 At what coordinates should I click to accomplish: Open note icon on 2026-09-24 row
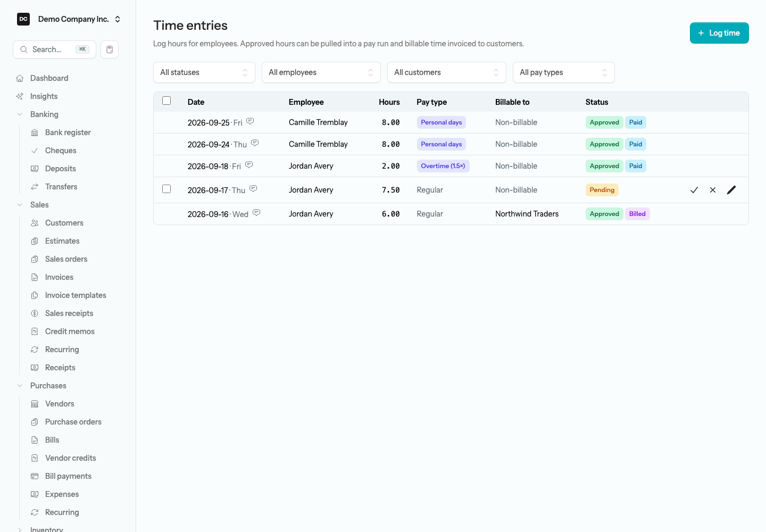point(255,143)
